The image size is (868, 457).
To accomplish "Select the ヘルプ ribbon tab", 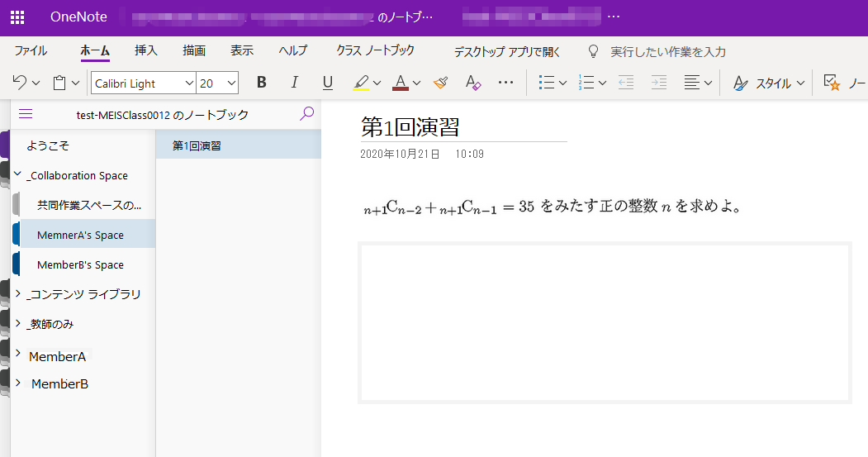I will pos(293,51).
